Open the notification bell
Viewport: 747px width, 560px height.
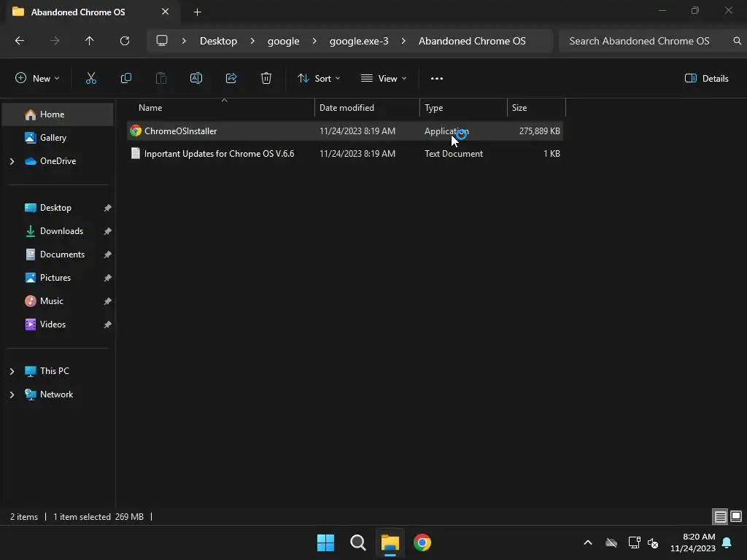point(727,542)
